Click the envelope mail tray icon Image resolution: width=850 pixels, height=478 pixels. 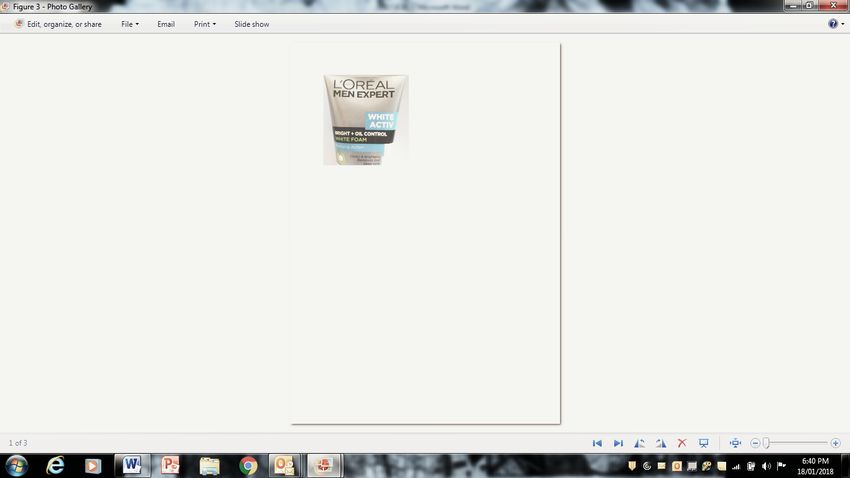click(x=661, y=466)
